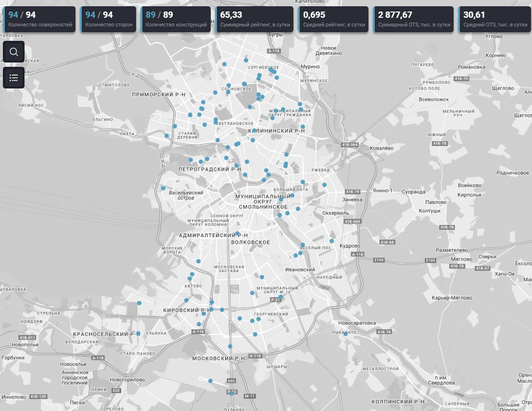Click the Средний OTS 30,61 card
This screenshot has width=532, height=411.
pos(494,19)
